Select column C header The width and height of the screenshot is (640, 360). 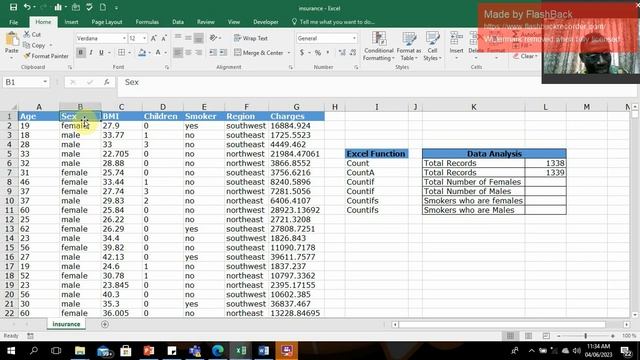point(121,107)
